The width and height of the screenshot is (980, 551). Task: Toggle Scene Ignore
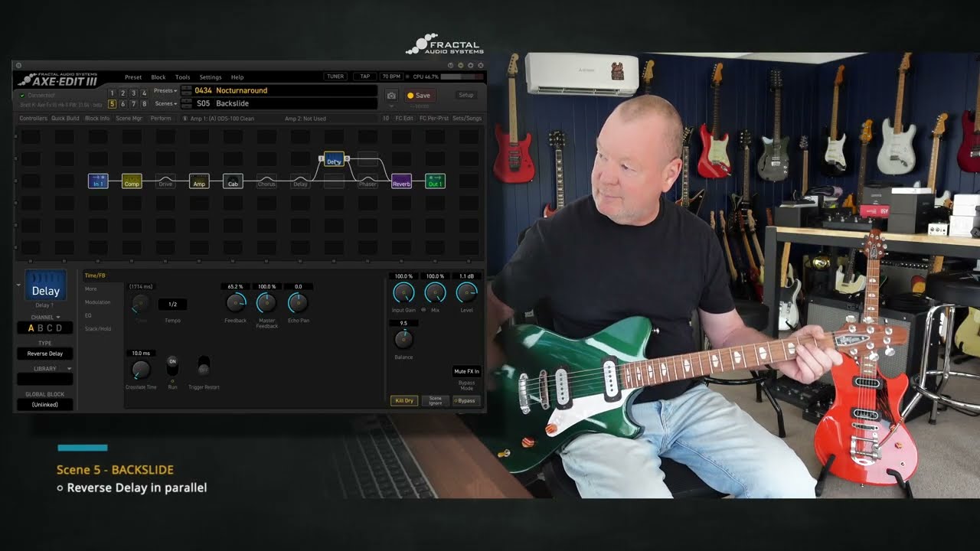click(435, 400)
